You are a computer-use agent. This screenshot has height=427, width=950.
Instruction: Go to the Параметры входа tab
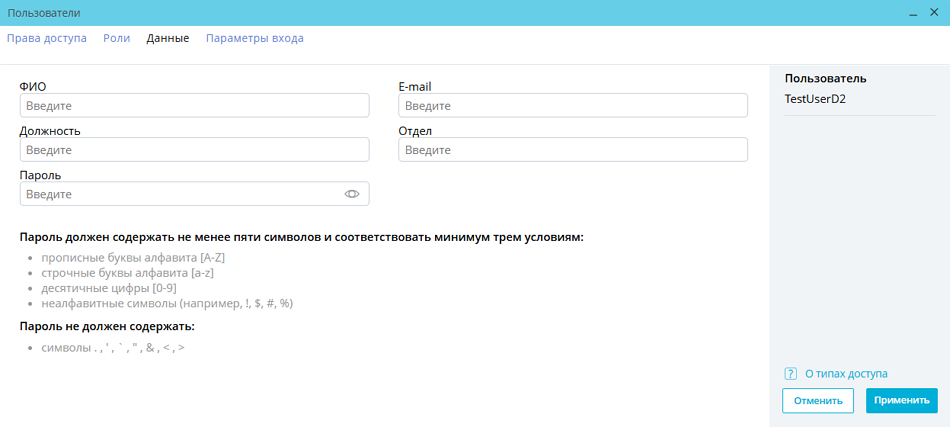point(254,38)
